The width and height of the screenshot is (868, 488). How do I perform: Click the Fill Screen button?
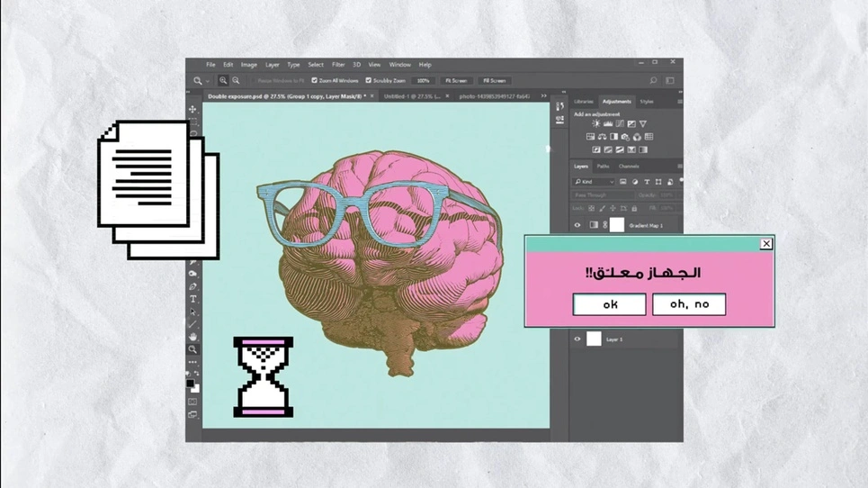click(x=495, y=80)
